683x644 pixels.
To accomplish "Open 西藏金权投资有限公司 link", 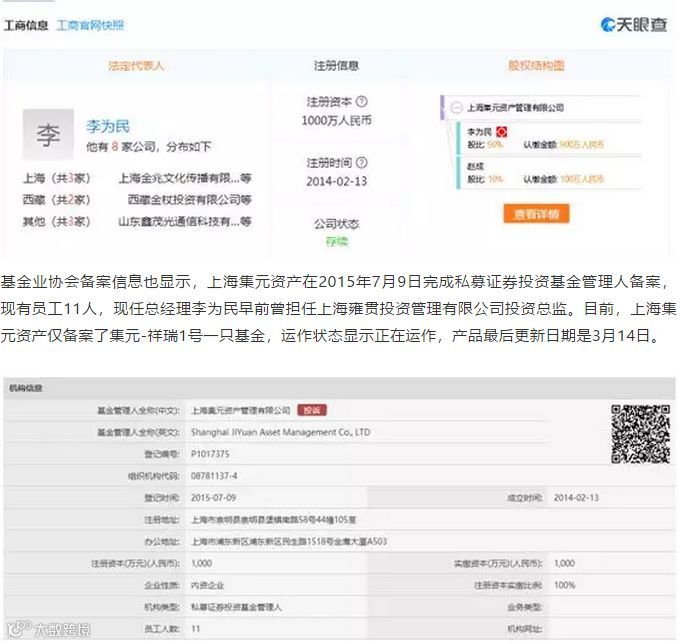I will point(189,200).
